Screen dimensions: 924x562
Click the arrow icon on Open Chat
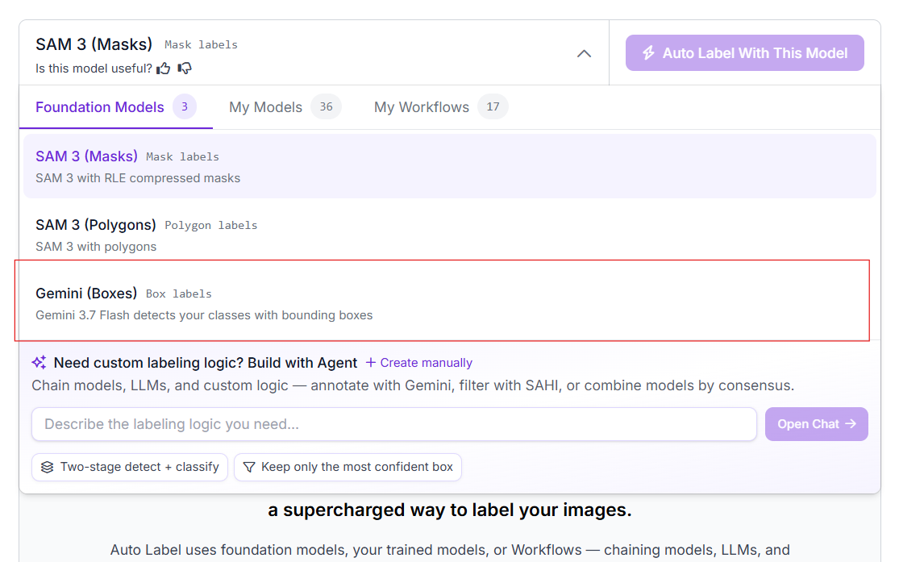click(851, 423)
